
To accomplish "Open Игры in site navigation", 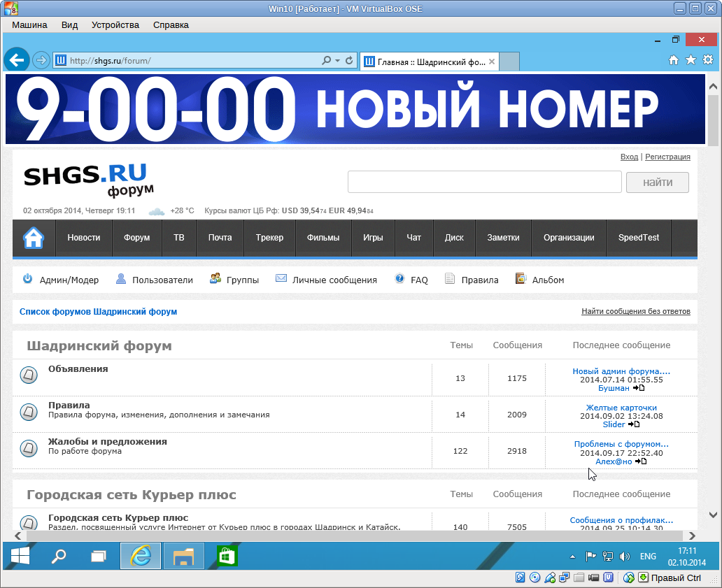I will (373, 238).
